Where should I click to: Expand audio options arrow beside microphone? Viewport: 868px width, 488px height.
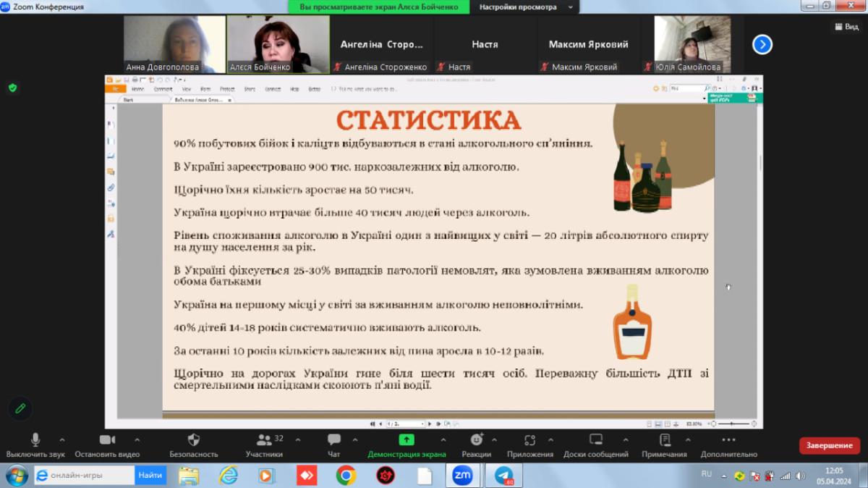(x=61, y=439)
